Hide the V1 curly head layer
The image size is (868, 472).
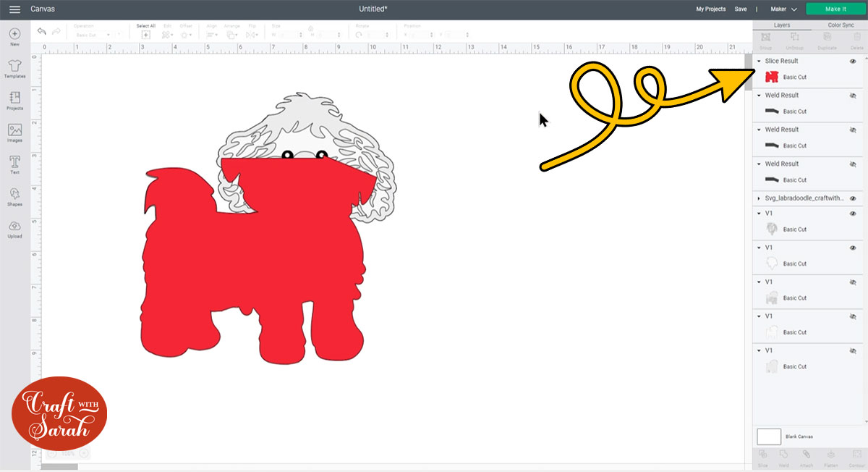coord(853,214)
